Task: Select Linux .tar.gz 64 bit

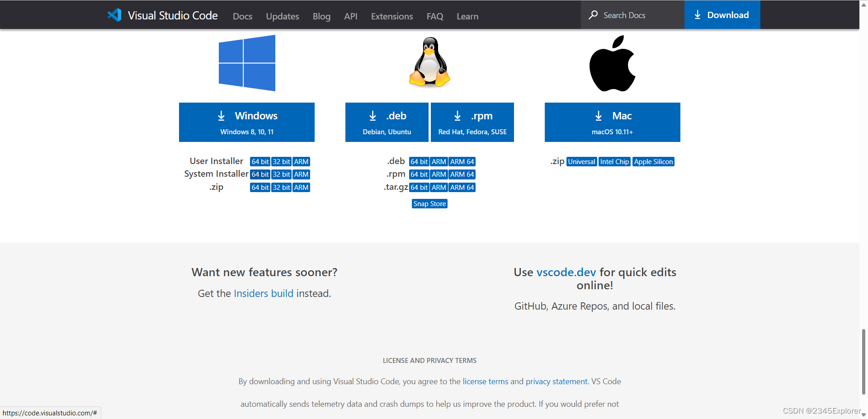Action: 419,188
